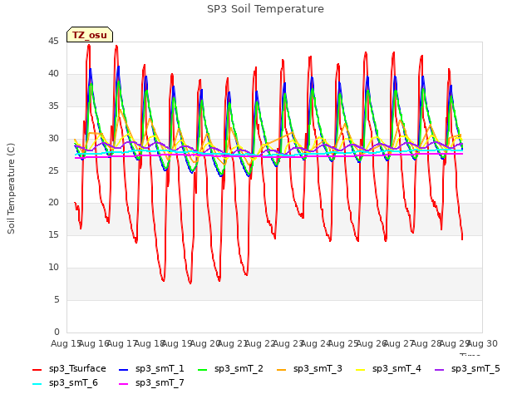
Task: Toggle sp3_Tsurface series in legend
Action: tap(69, 368)
